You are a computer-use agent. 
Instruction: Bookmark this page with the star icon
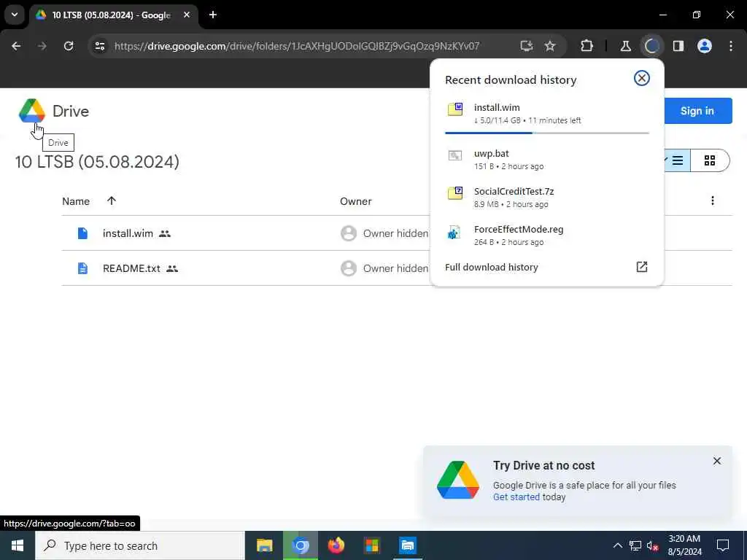click(x=550, y=46)
